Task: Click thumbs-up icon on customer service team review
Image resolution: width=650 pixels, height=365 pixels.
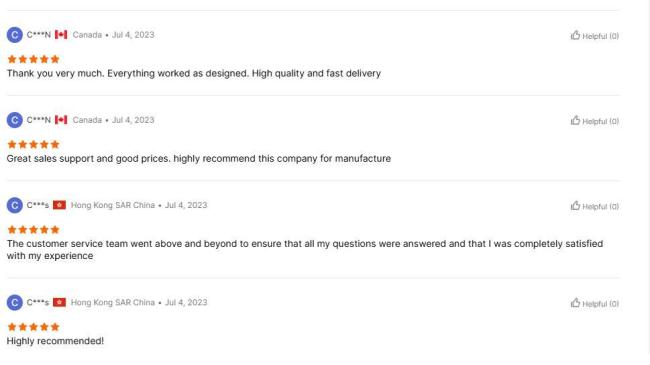Action: 575,206
